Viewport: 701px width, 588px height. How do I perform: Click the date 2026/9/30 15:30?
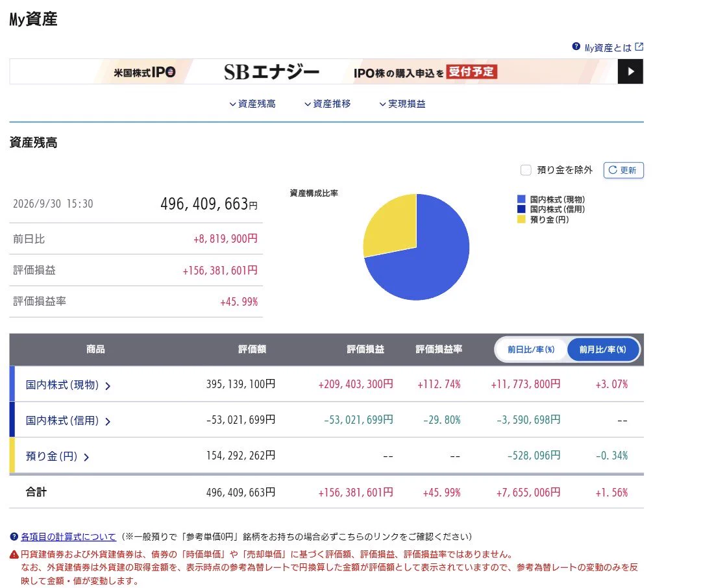[x=53, y=204]
